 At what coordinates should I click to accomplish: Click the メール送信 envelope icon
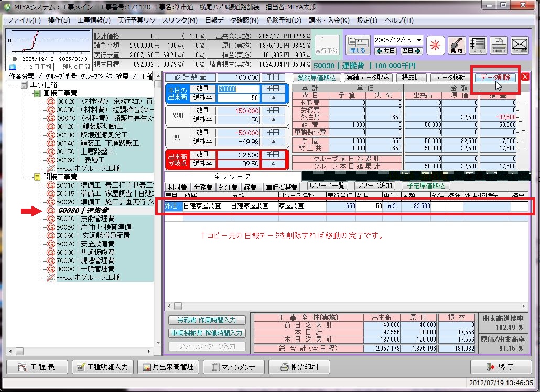click(520, 45)
